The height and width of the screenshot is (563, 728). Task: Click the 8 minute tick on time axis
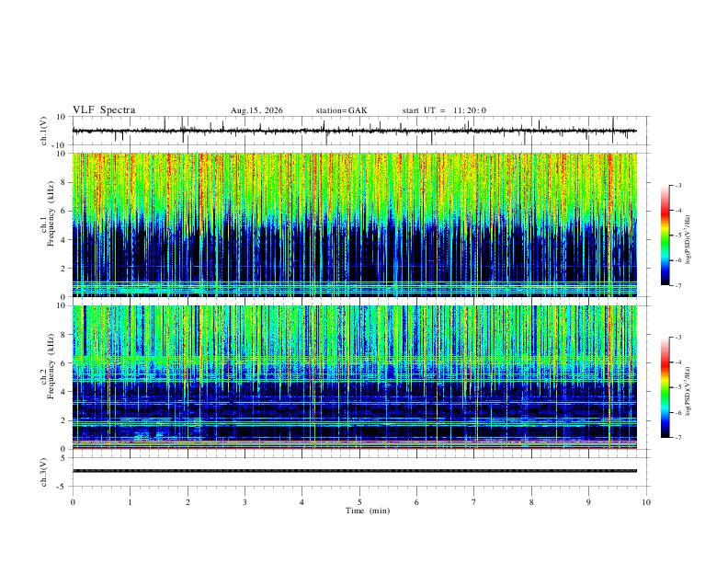531,502
